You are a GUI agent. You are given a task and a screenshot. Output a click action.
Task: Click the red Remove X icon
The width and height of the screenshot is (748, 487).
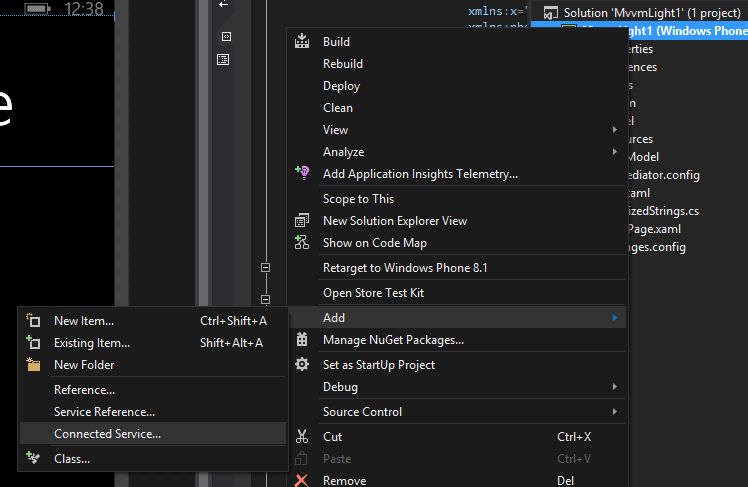coord(301,480)
